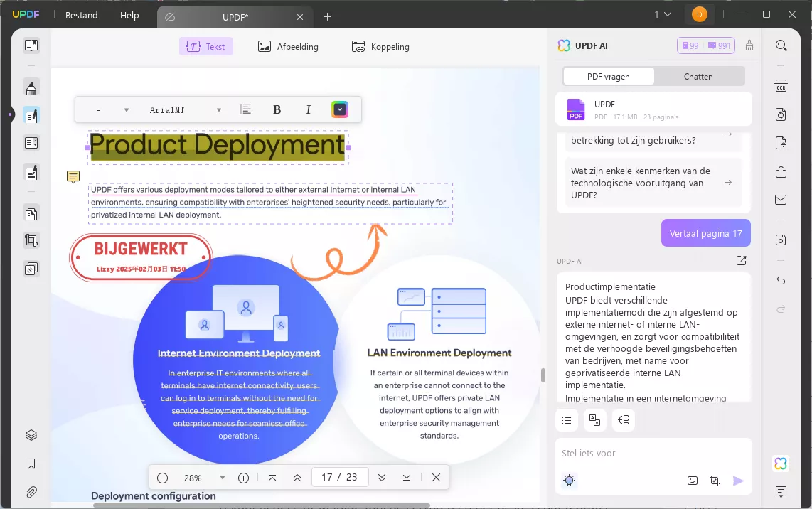Open the translated answer in new window icon
812x509 pixels.
pos(741,260)
